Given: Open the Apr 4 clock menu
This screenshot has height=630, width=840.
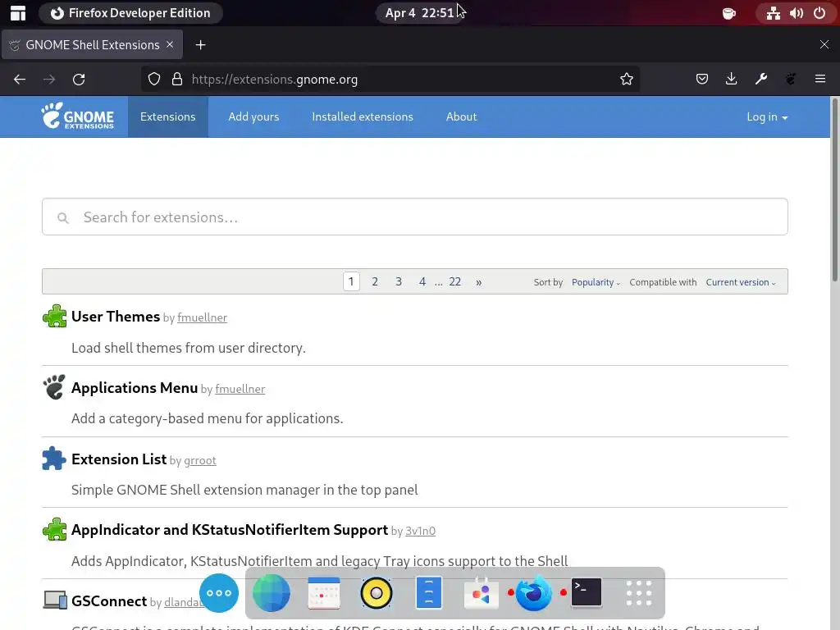Looking at the screenshot, I should click(x=419, y=13).
